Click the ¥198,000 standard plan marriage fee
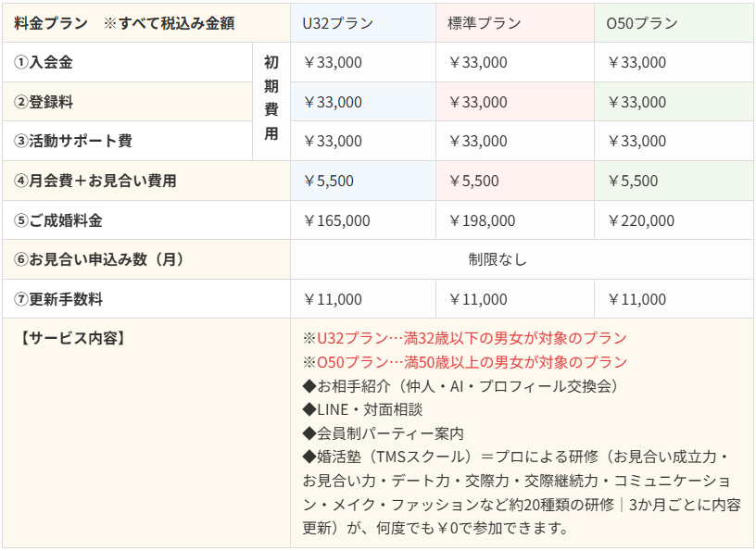756x551 pixels. [x=482, y=220]
